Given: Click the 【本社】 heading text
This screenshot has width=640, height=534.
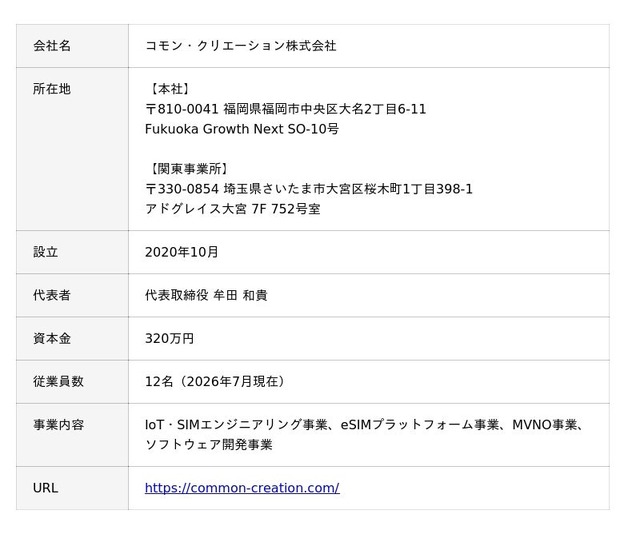Looking at the screenshot, I should coord(169,89).
